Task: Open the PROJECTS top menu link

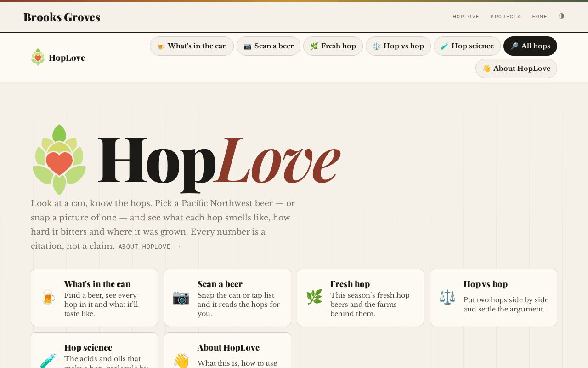Action: point(506,17)
